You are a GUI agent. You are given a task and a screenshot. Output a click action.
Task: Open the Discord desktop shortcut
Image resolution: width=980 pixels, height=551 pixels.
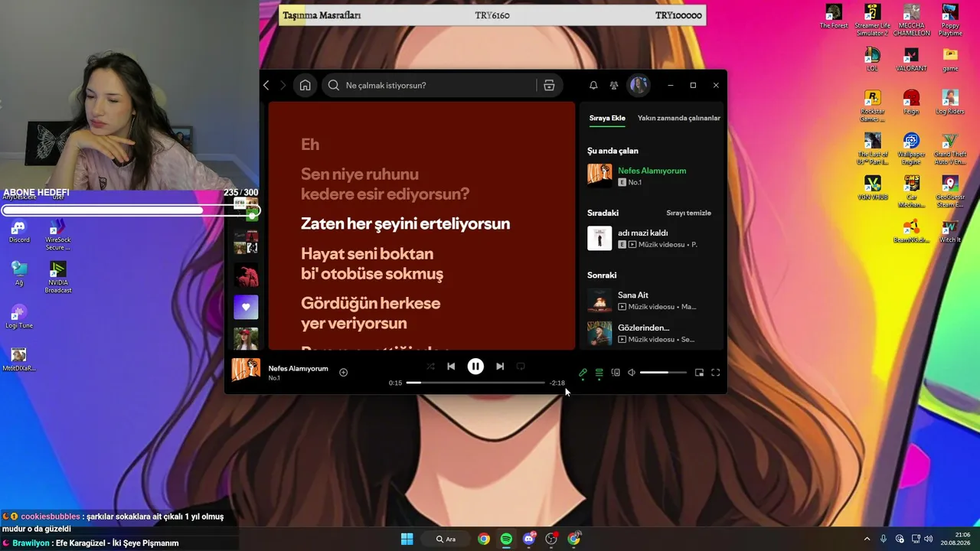pos(19,232)
